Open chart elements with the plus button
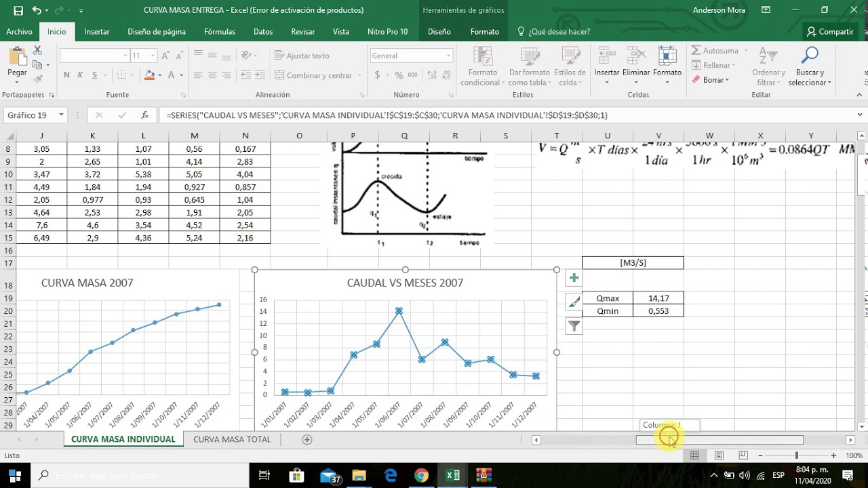Viewport: 868px width, 488px height. [x=574, y=277]
